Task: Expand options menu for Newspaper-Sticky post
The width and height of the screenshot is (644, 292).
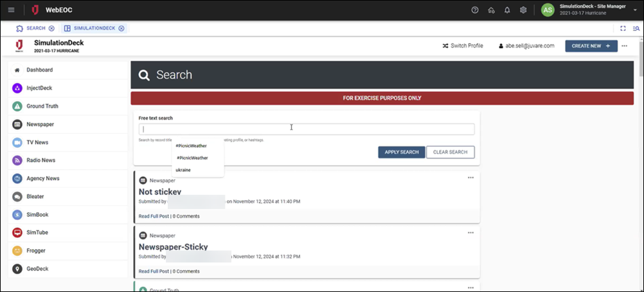Action: (x=470, y=232)
